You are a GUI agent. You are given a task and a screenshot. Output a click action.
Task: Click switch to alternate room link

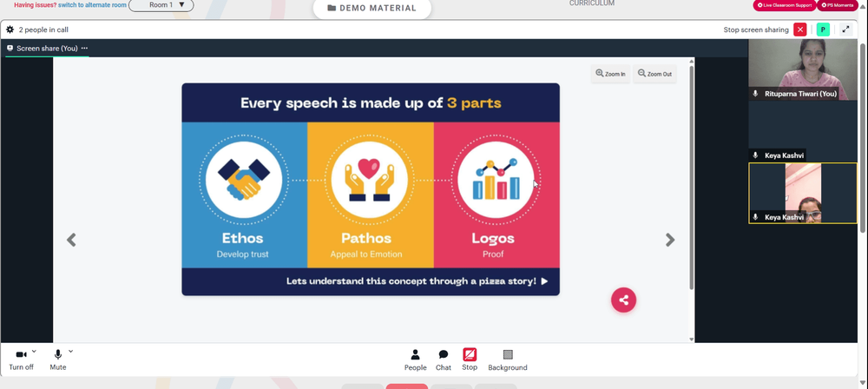click(x=93, y=5)
